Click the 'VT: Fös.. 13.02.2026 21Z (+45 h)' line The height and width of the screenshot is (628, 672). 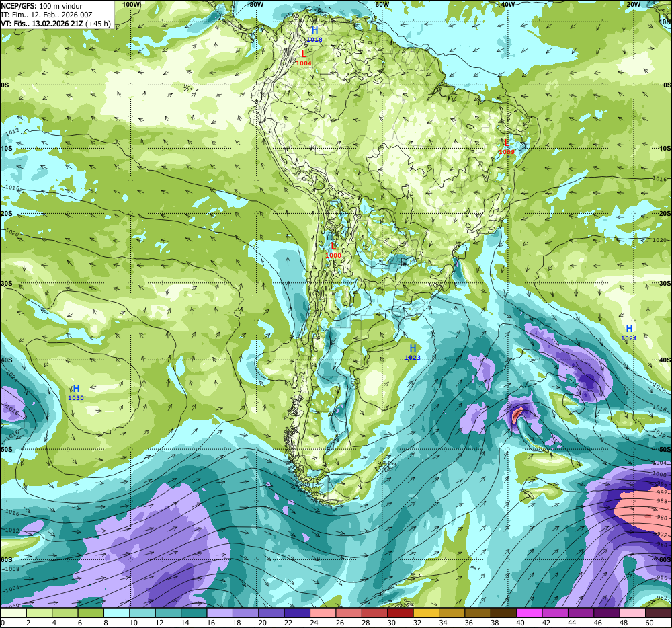tap(56, 23)
